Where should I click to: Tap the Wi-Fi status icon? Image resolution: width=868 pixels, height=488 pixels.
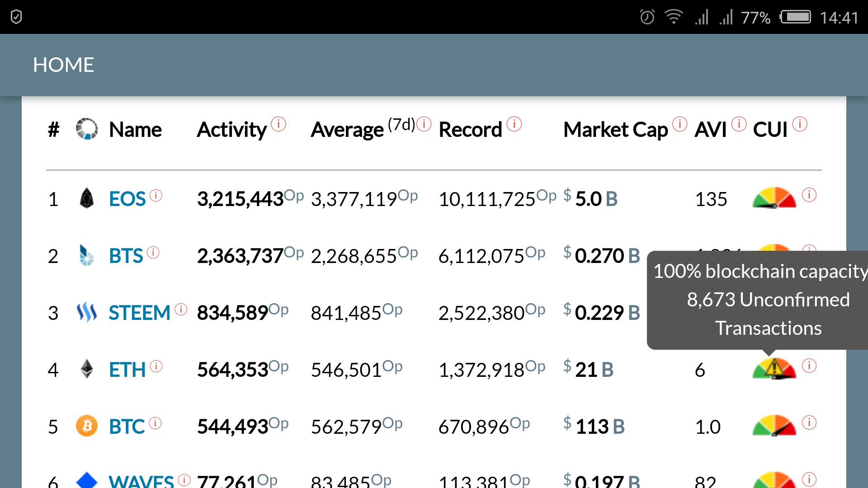[x=674, y=17]
